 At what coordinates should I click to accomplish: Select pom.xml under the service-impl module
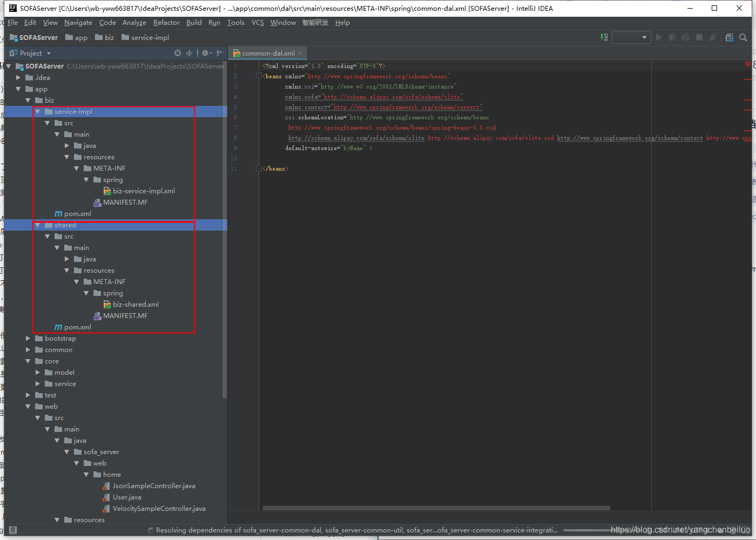click(x=73, y=214)
